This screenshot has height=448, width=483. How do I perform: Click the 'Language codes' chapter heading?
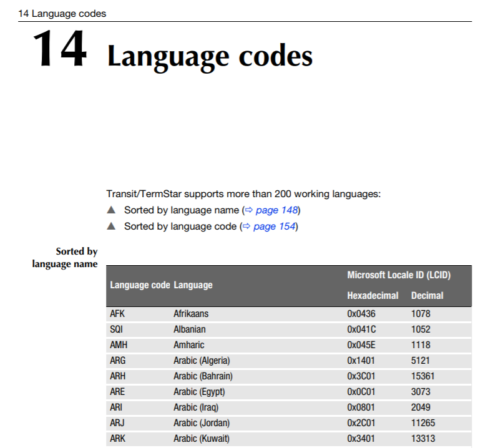coord(210,56)
